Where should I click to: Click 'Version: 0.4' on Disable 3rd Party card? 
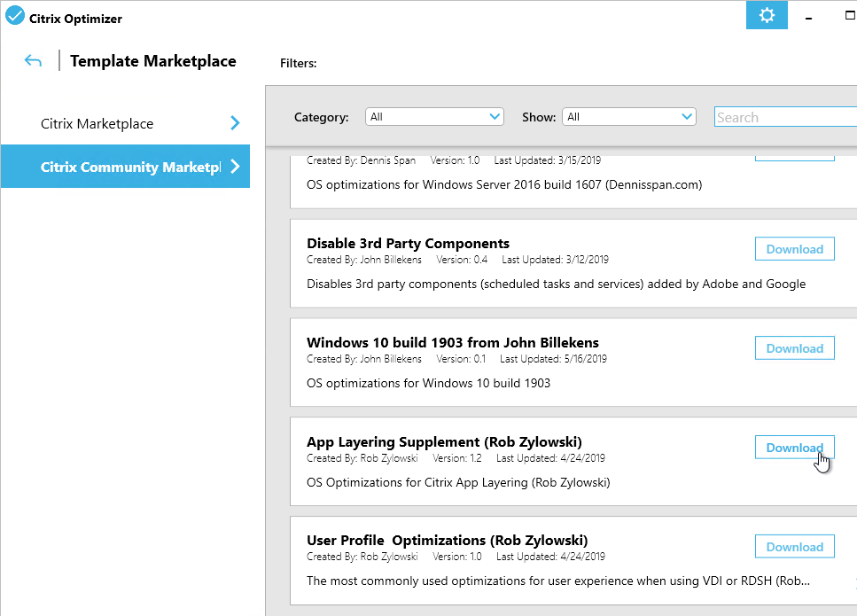462,260
